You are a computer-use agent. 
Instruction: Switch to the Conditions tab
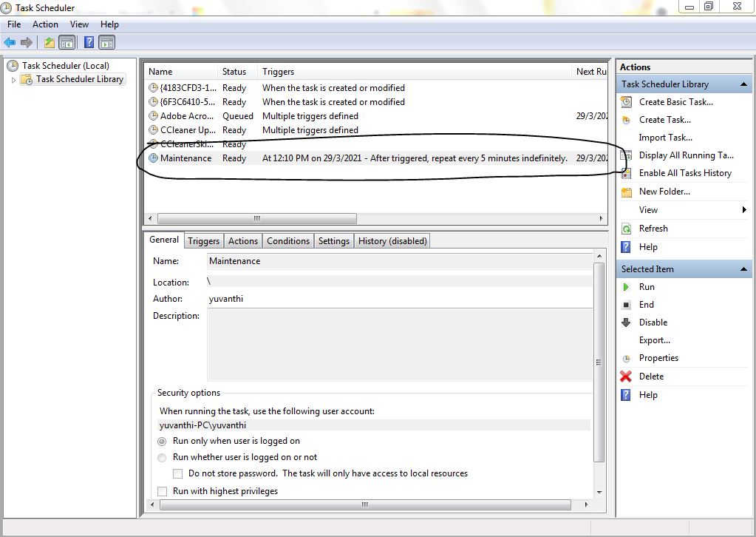pyautogui.click(x=288, y=241)
